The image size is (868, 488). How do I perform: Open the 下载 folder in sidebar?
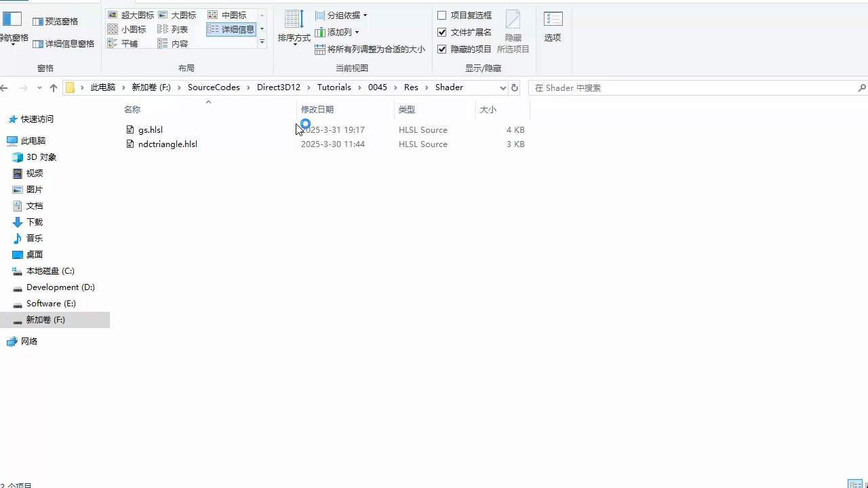[35, 222]
